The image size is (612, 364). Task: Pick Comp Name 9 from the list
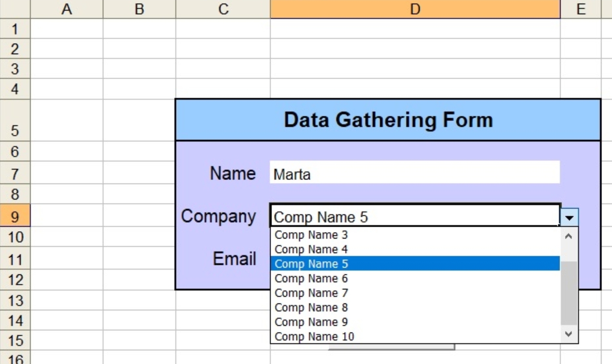click(311, 322)
